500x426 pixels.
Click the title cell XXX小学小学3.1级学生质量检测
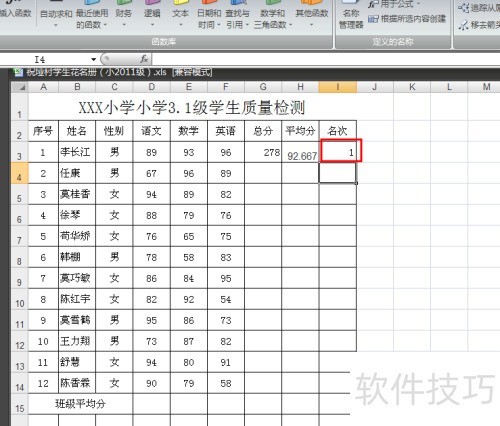pos(192,107)
